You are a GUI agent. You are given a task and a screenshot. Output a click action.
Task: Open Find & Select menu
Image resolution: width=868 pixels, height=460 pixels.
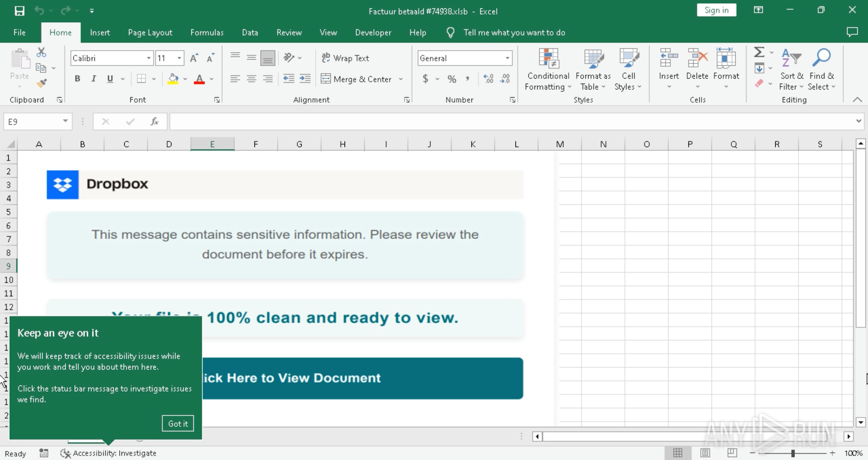(822, 69)
